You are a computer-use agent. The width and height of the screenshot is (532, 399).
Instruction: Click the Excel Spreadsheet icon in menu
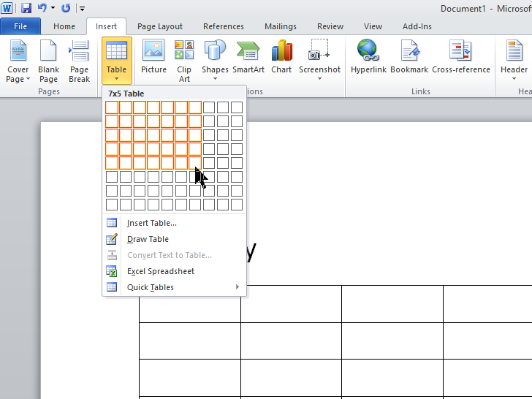click(112, 271)
